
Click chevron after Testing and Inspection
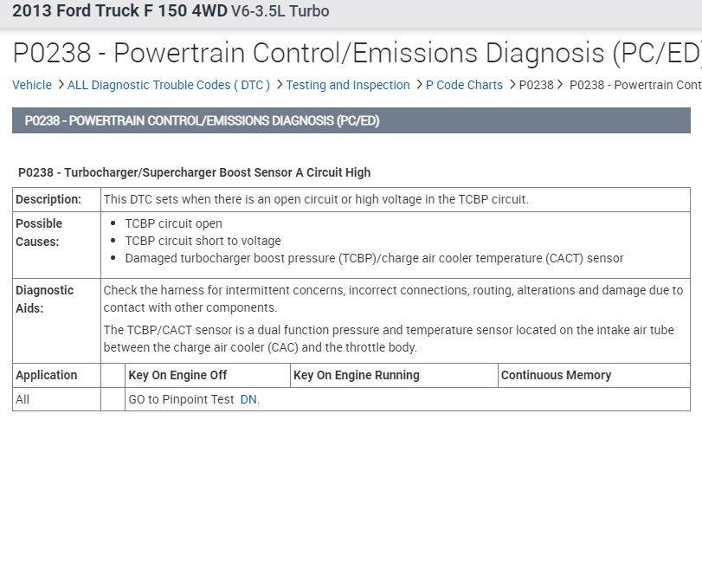[419, 85]
